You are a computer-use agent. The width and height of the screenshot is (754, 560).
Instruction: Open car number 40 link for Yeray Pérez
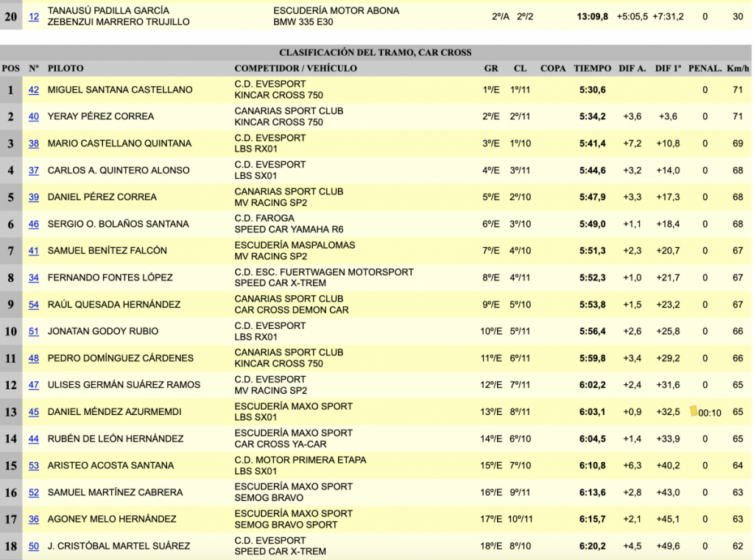pyautogui.click(x=34, y=116)
